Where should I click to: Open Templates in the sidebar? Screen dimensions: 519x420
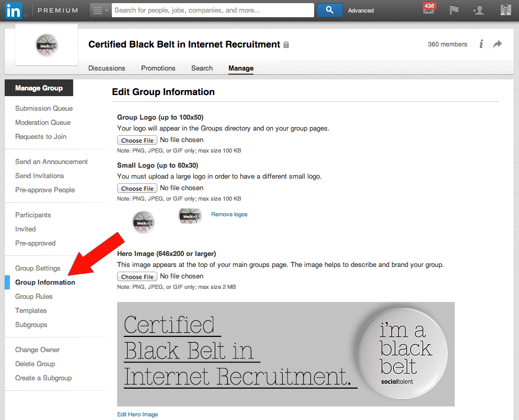click(x=31, y=311)
